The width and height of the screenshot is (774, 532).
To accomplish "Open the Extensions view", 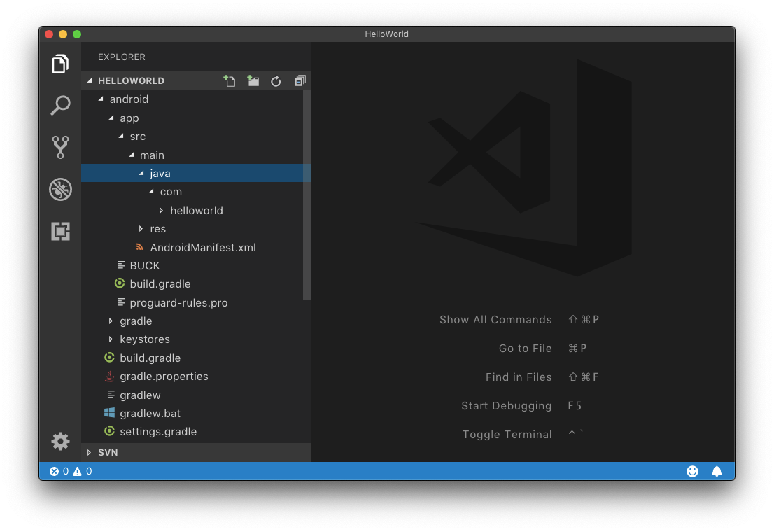I will point(60,231).
